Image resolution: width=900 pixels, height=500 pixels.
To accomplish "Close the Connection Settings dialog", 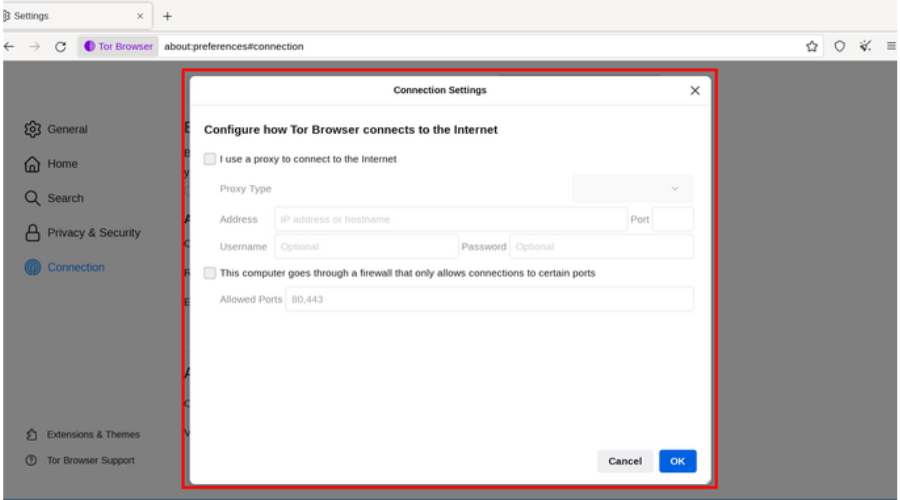I will tap(695, 91).
